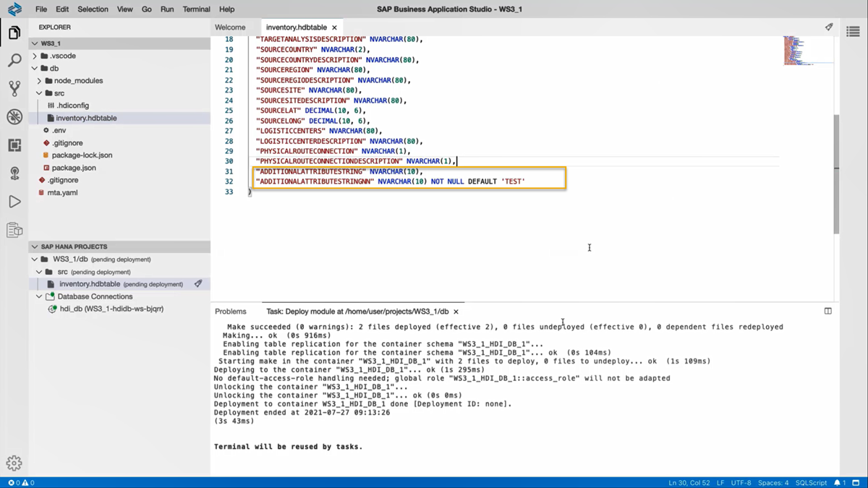Open the View menu
Image resolution: width=868 pixels, height=488 pixels.
pyautogui.click(x=124, y=9)
